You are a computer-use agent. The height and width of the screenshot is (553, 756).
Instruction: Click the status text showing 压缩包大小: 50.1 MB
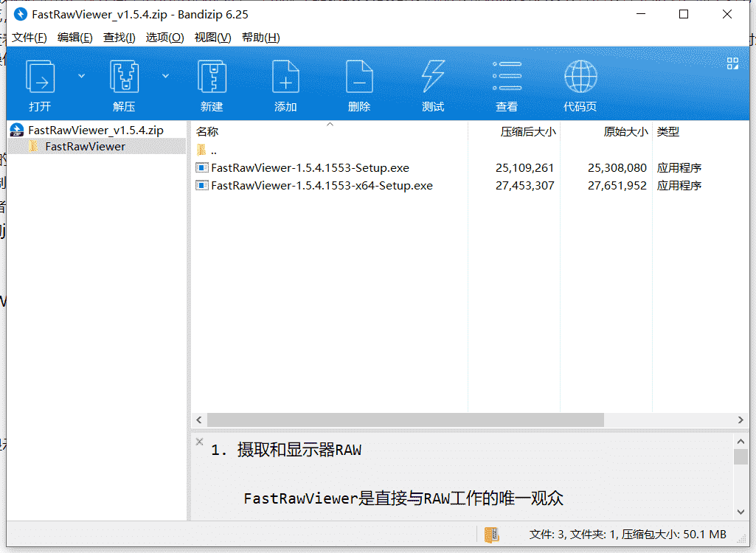673,534
